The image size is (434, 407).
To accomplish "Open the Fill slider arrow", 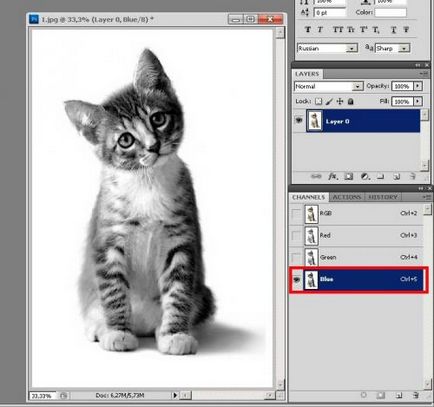I will [418, 101].
